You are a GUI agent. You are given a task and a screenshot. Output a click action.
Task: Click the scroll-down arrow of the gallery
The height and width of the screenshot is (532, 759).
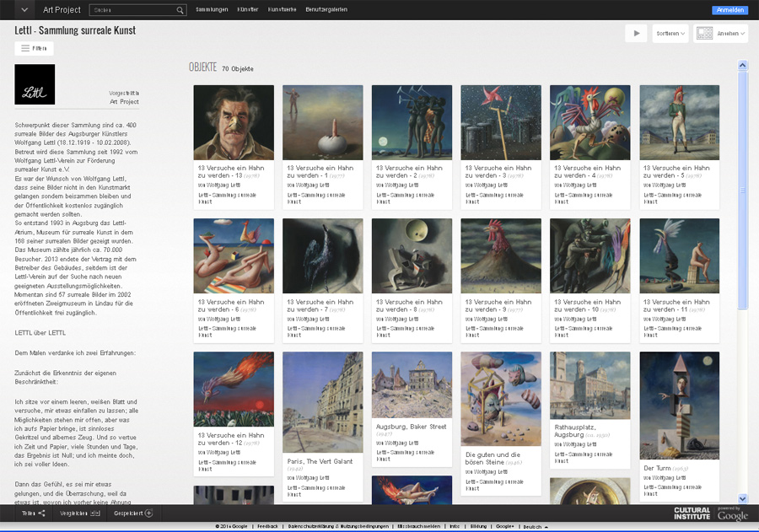742,498
